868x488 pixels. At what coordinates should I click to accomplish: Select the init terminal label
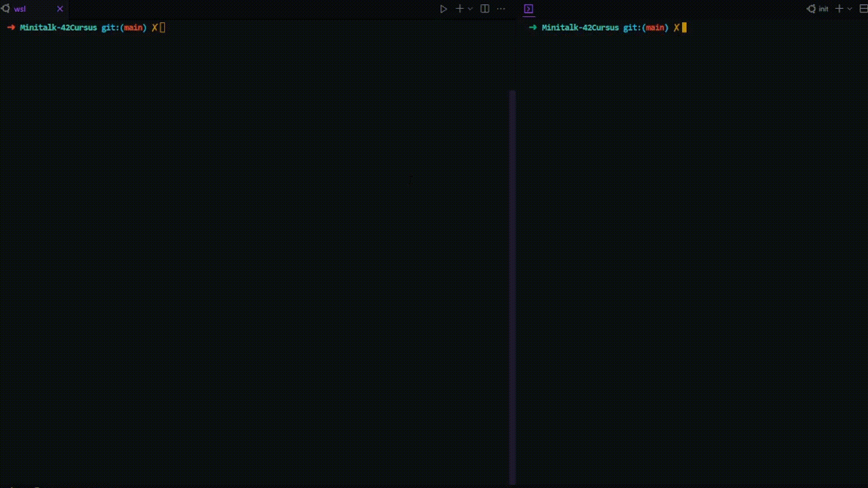(823, 9)
